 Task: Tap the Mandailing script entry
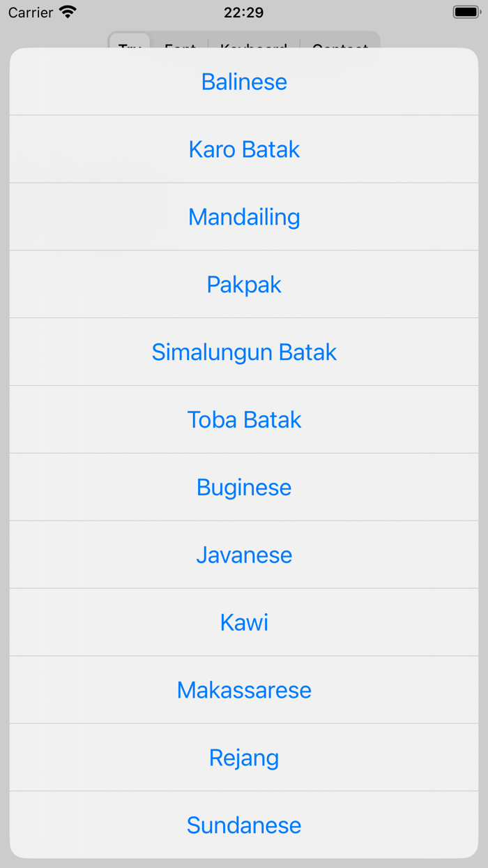click(x=244, y=216)
